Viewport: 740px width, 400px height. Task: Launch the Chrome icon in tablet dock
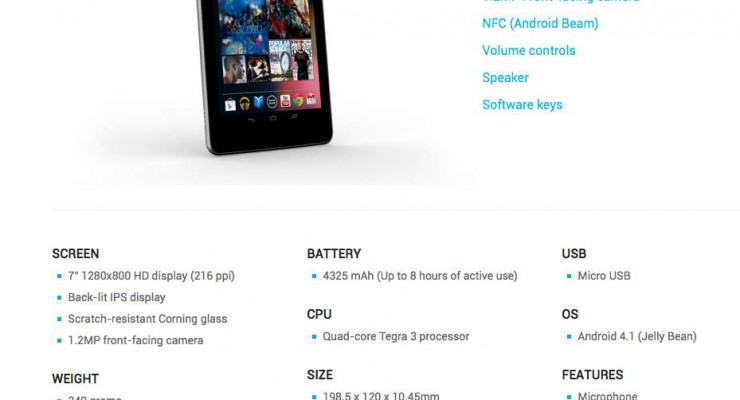[298, 100]
